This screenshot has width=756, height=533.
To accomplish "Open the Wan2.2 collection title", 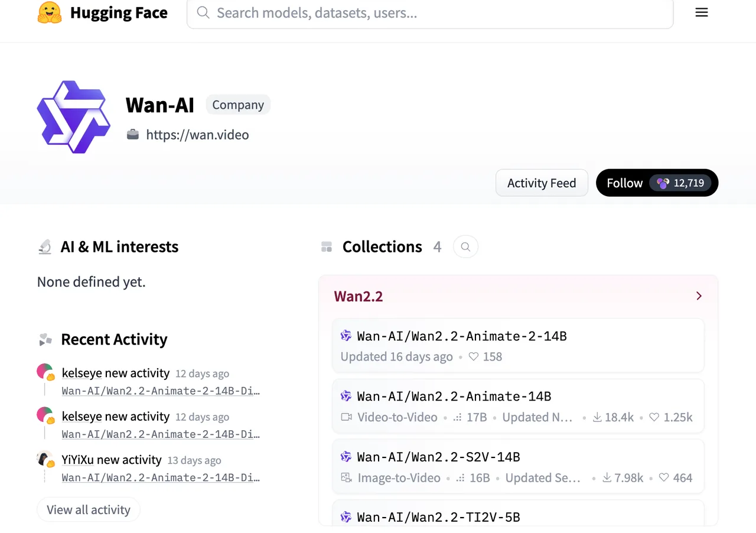I will (x=359, y=296).
